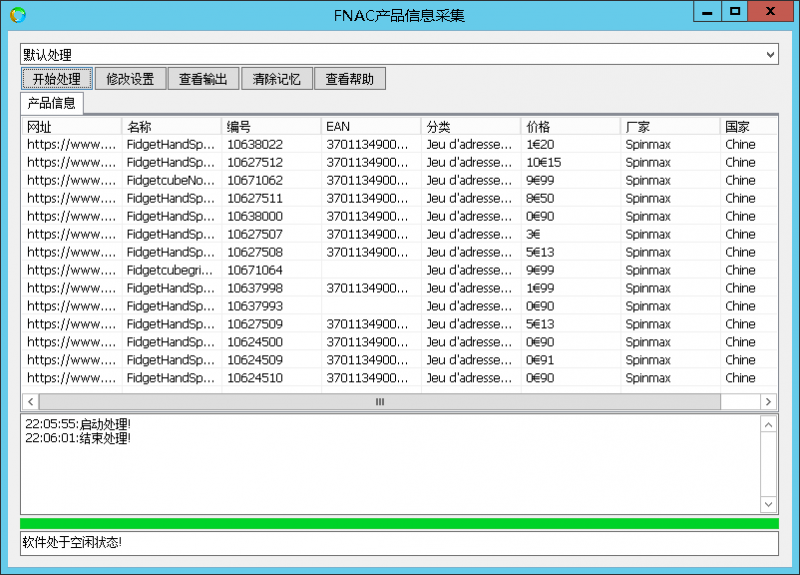The height and width of the screenshot is (575, 800).
Task: Click the horizontal scrollbar thumb of the table
Action: (380, 402)
